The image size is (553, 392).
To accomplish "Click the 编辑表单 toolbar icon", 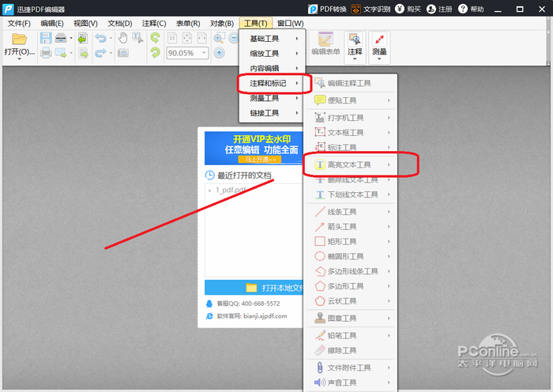I will [325, 44].
